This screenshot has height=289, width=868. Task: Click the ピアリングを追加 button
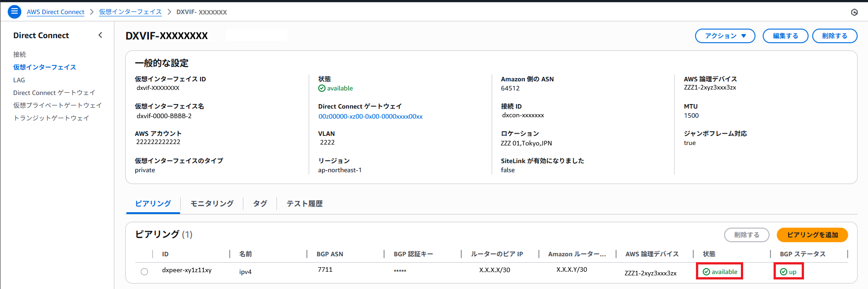[x=812, y=235]
